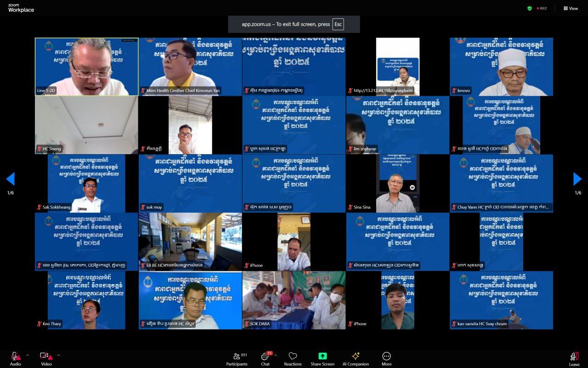
Task: Select the Keo Thary participant video tile
Action: (86, 300)
